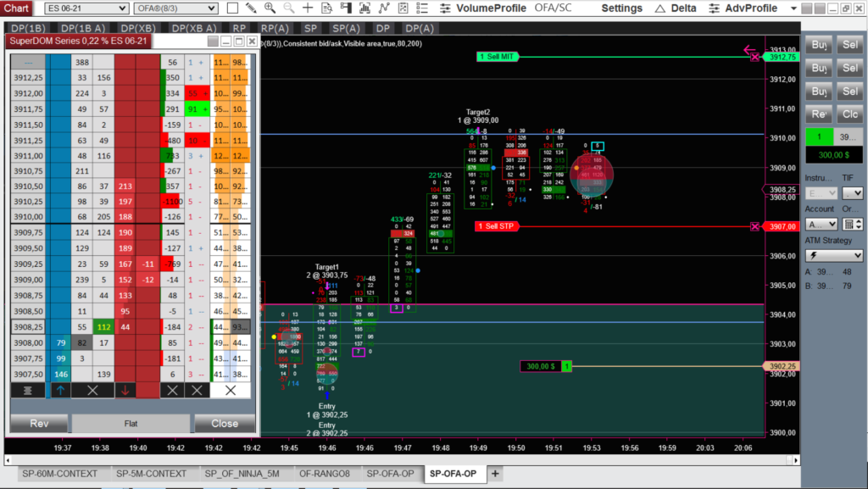Open the VolumeProfile settings
The height and width of the screenshot is (489, 868).
482,8
